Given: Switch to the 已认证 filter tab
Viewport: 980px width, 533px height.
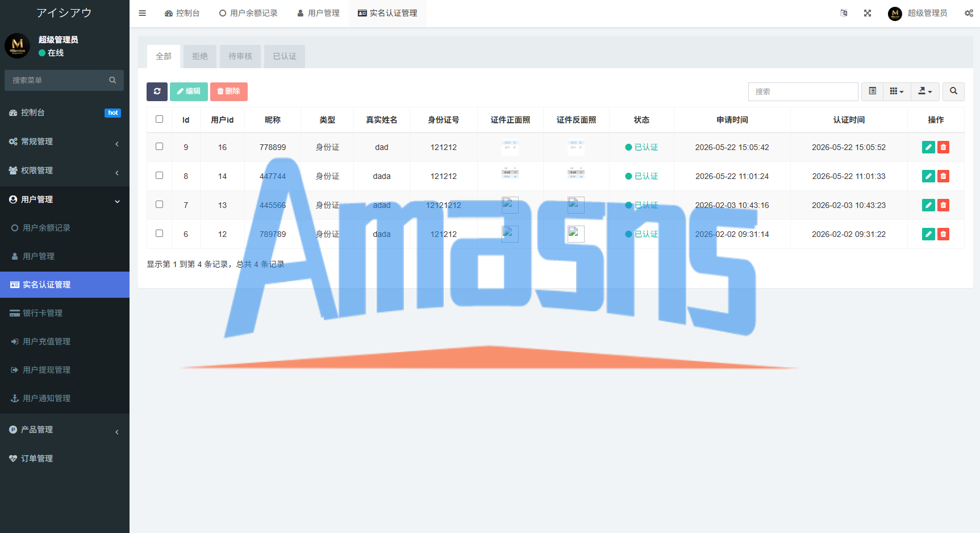Looking at the screenshot, I should [x=285, y=56].
